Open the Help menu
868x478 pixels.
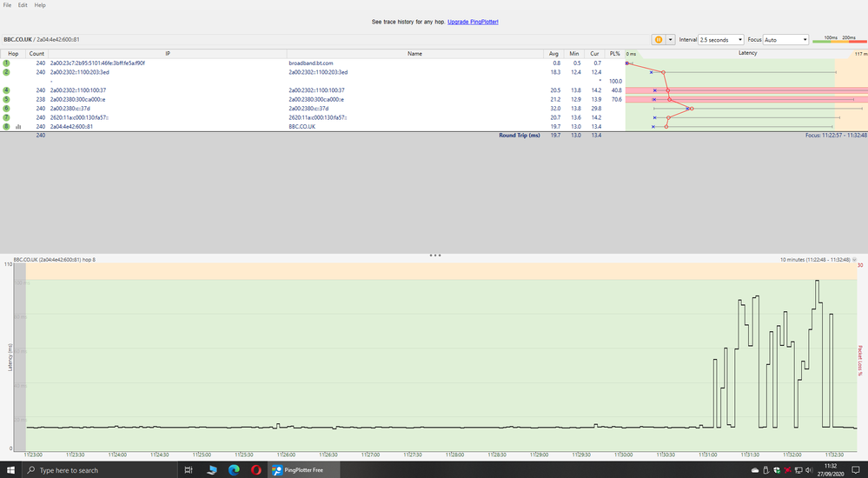(40, 5)
